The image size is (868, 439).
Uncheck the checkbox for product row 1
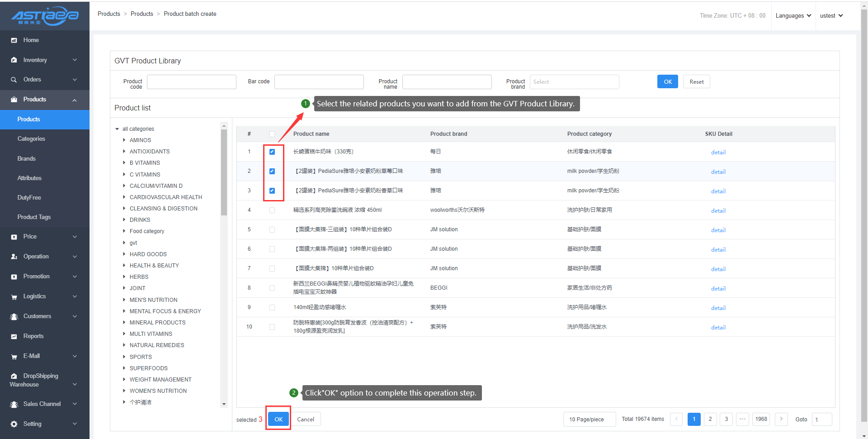(x=272, y=152)
